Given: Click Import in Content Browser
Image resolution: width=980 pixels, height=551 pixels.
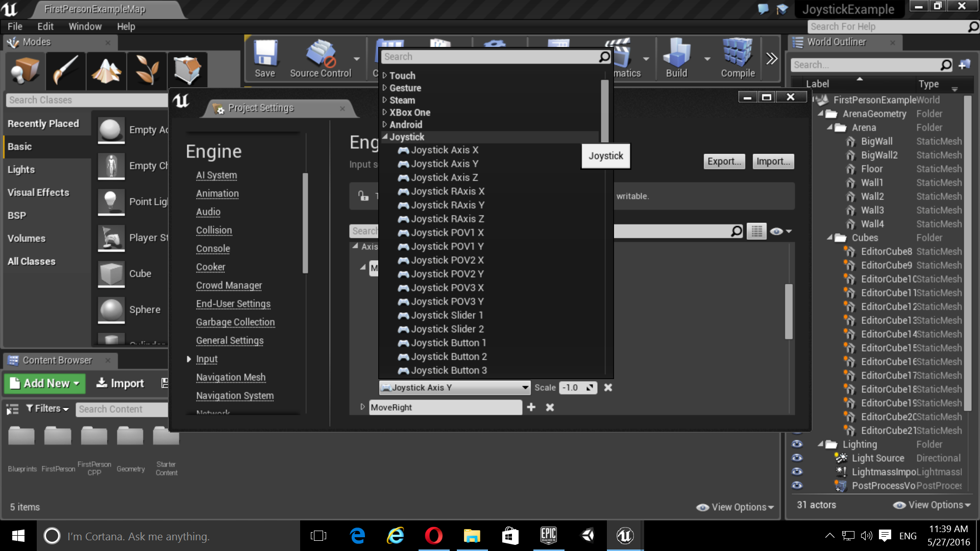Looking at the screenshot, I should (120, 383).
